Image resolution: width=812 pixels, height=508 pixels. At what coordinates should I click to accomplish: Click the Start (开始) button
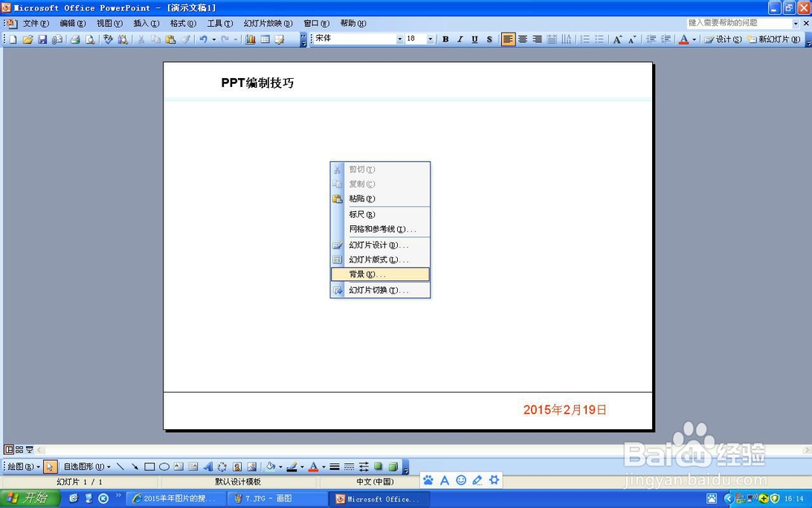pos(30,499)
